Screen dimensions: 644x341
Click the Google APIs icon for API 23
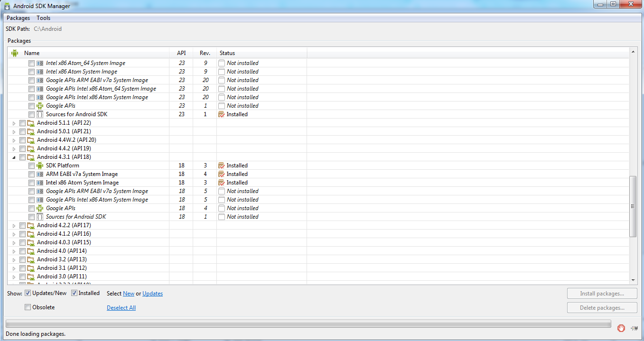tap(40, 106)
